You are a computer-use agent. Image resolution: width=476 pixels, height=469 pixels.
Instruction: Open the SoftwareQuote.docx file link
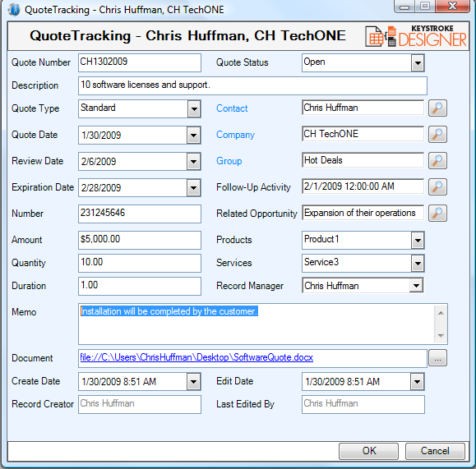(196, 357)
